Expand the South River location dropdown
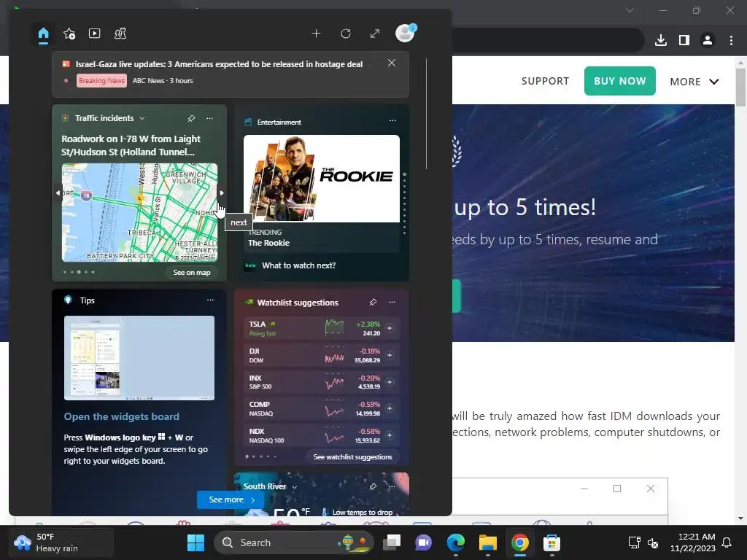 click(x=295, y=486)
